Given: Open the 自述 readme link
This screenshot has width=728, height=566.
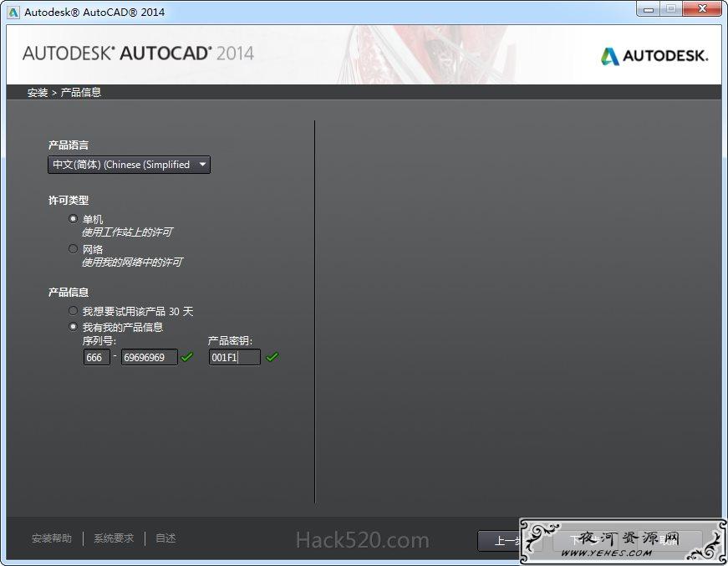Looking at the screenshot, I should click(165, 538).
